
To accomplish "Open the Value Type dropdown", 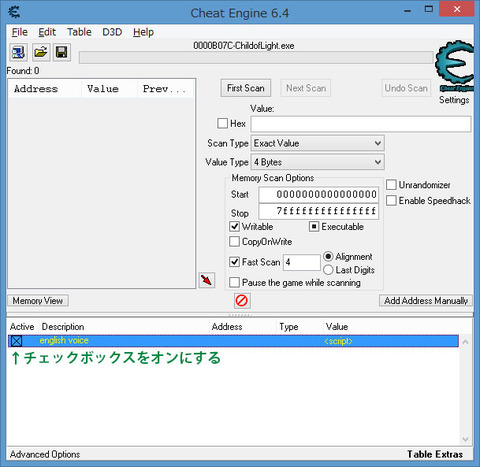I will click(317, 162).
